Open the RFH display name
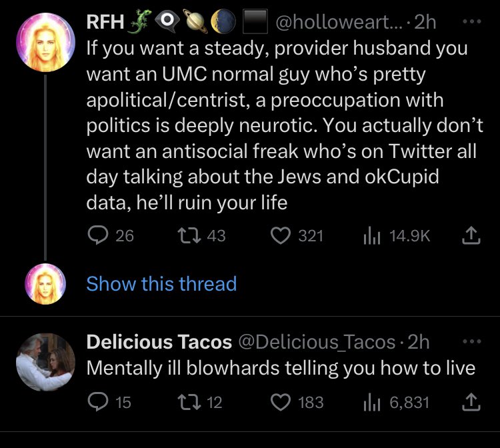This screenshot has width=500, height=448. pos(105,22)
